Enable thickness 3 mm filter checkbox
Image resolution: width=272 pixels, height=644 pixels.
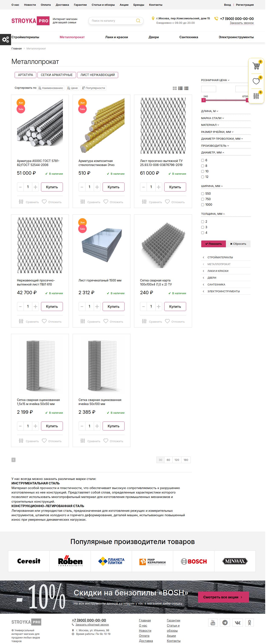coord(203,227)
